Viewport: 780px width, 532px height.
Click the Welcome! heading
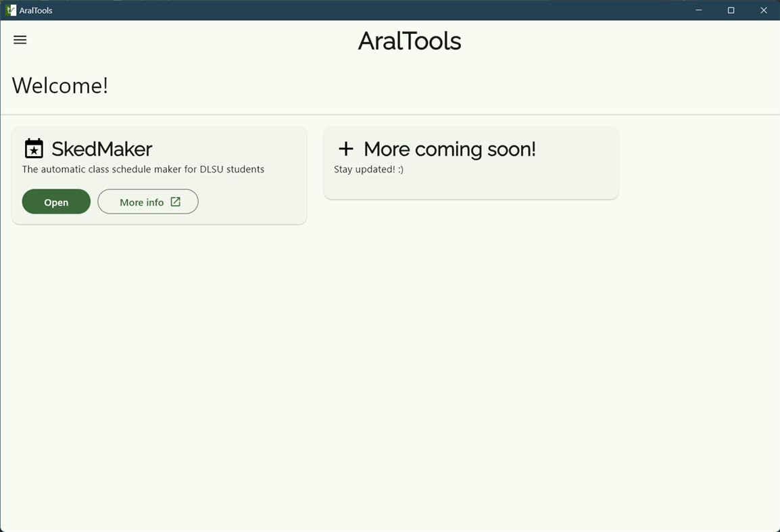59,86
